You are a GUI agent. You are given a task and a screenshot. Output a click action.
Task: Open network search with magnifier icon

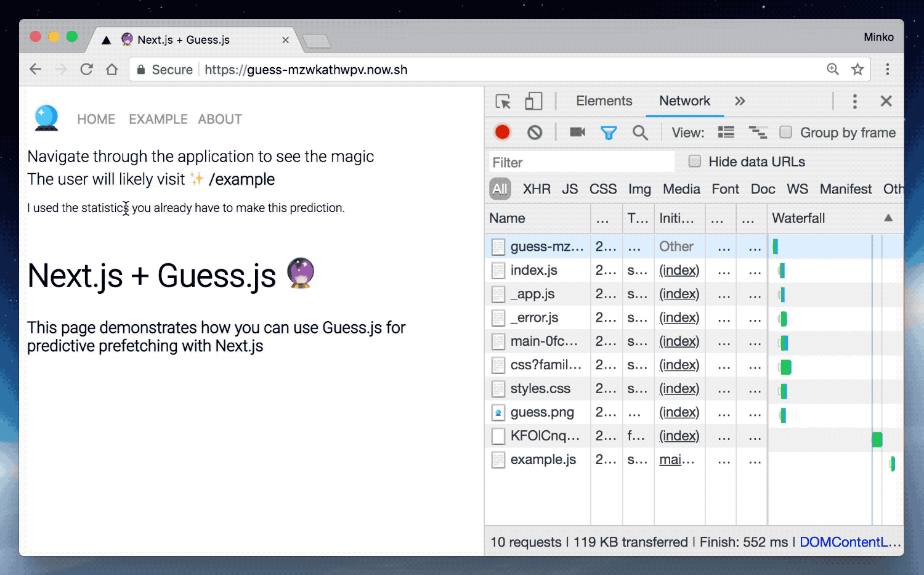(x=641, y=133)
